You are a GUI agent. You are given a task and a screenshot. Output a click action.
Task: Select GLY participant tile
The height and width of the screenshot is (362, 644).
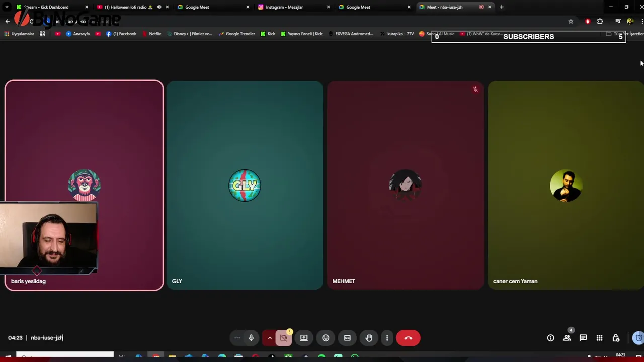tap(245, 186)
